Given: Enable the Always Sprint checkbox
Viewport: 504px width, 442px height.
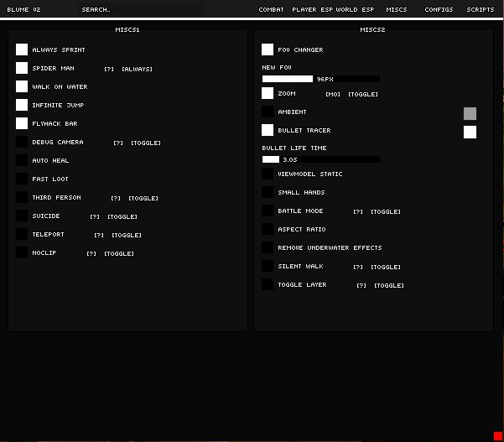Looking at the screenshot, I should (22, 50).
